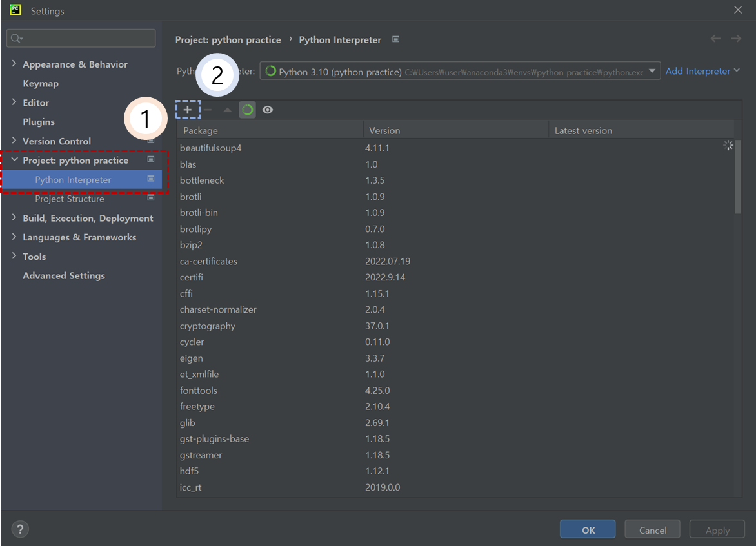Select Plugins settings page
756x546 pixels.
tap(39, 122)
